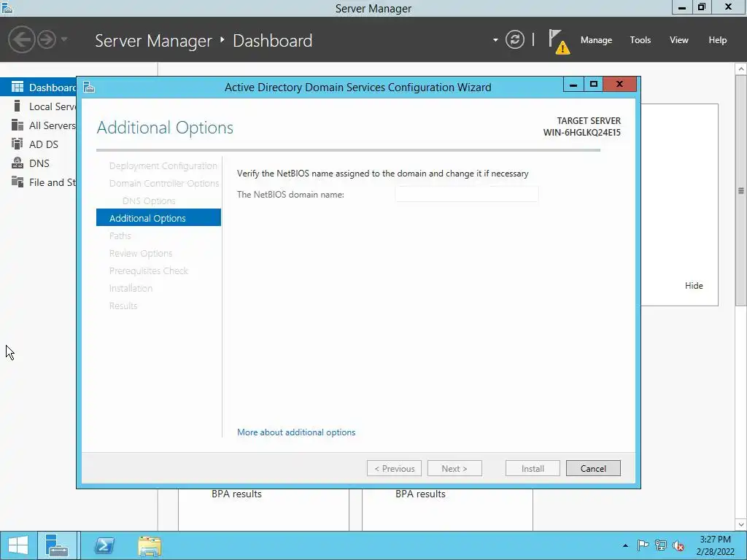Click WIN-6HGLKQ24E15 target server name
The height and width of the screenshot is (560, 747).
(581, 133)
